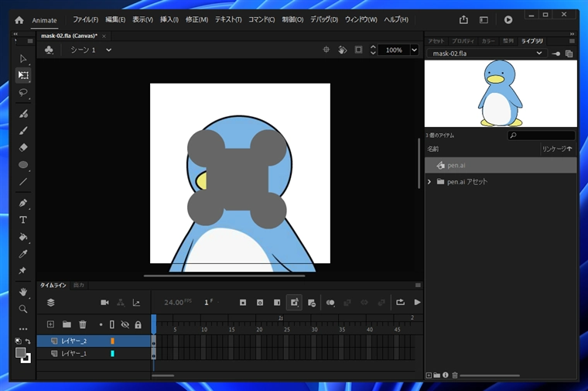Click the center stage icon
Viewport: 588px width, 391px height.
tap(326, 50)
